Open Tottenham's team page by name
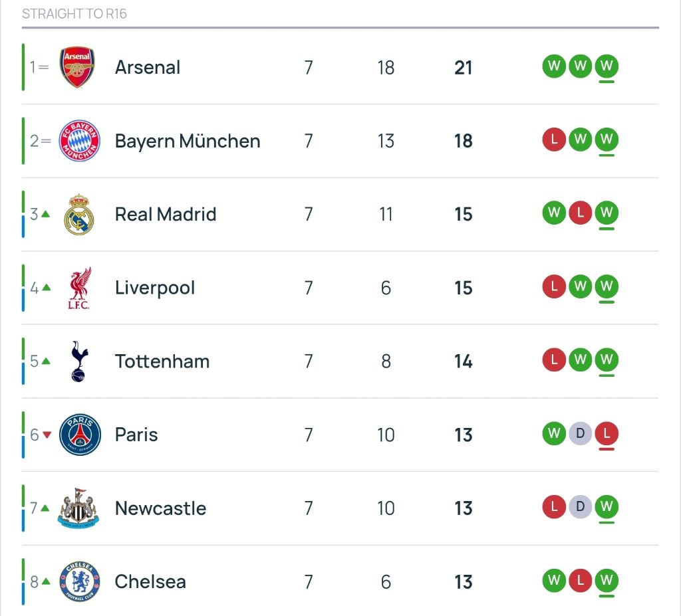Image resolution: width=681 pixels, height=616 pixels. pos(162,361)
